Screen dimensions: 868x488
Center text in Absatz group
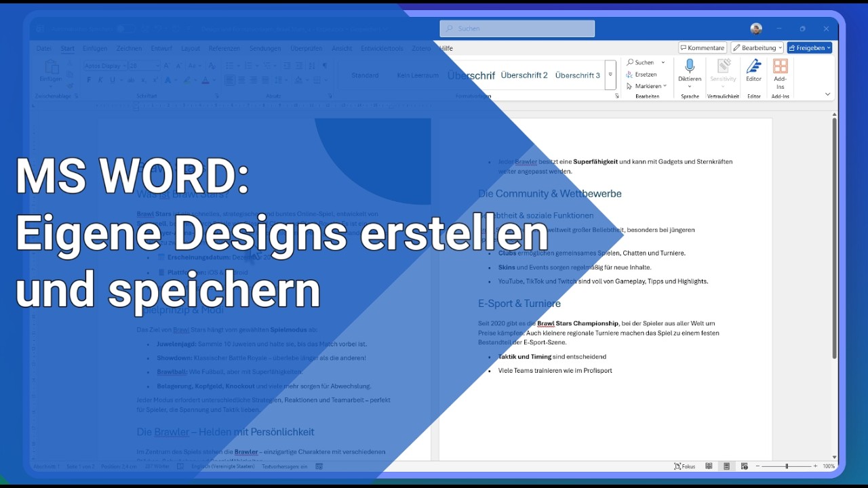click(241, 80)
